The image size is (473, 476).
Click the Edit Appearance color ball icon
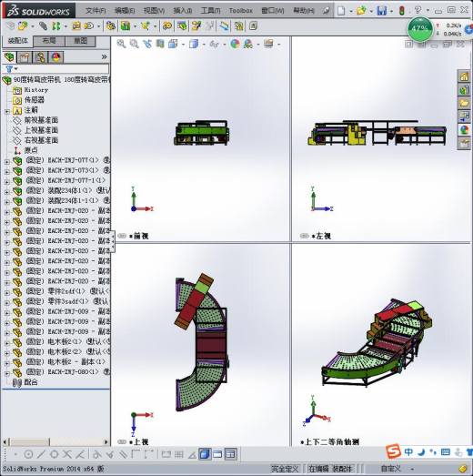pos(235,44)
